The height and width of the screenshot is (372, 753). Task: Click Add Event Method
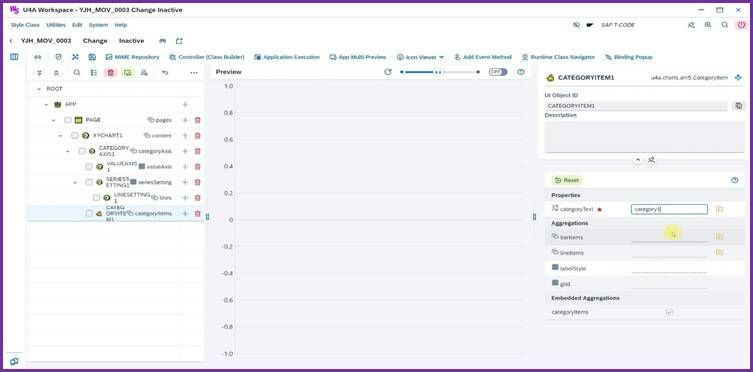point(483,57)
